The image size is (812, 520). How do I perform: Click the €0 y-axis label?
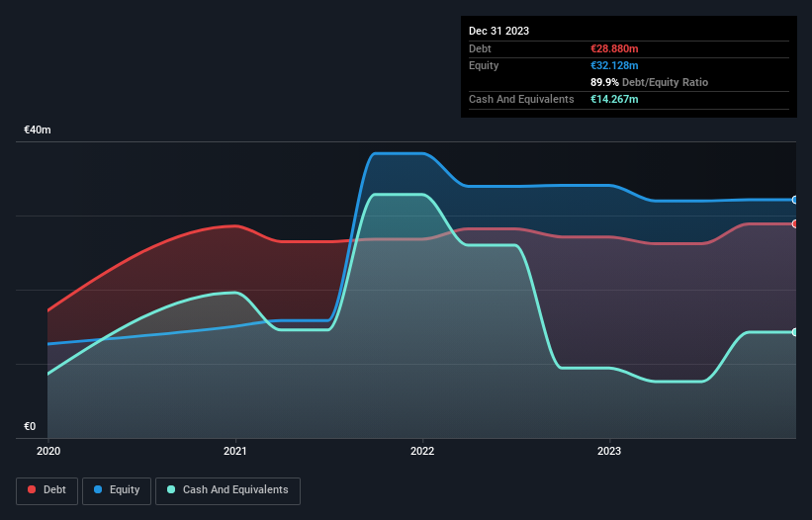(30, 426)
